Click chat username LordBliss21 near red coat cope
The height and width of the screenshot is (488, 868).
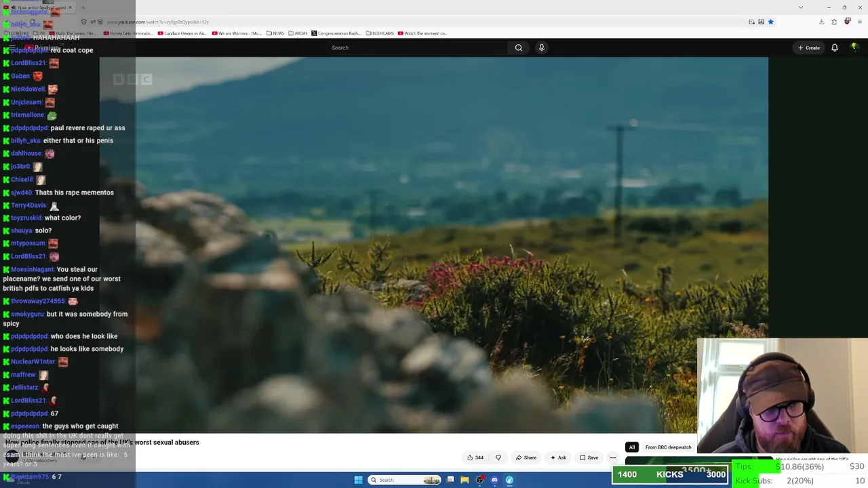tap(28, 63)
